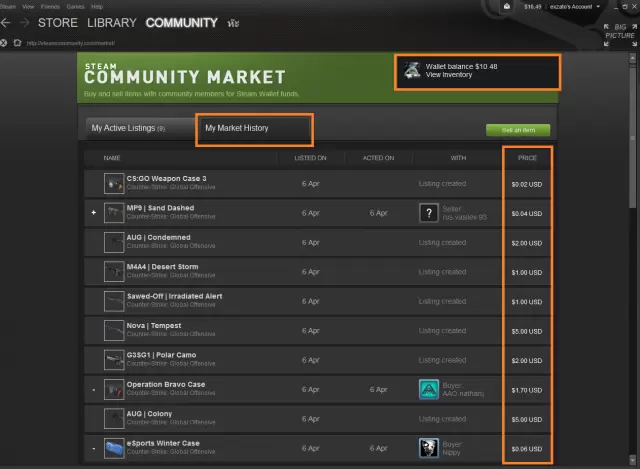Switch to My Active Listings tab
The width and height of the screenshot is (640, 469).
click(x=140, y=128)
